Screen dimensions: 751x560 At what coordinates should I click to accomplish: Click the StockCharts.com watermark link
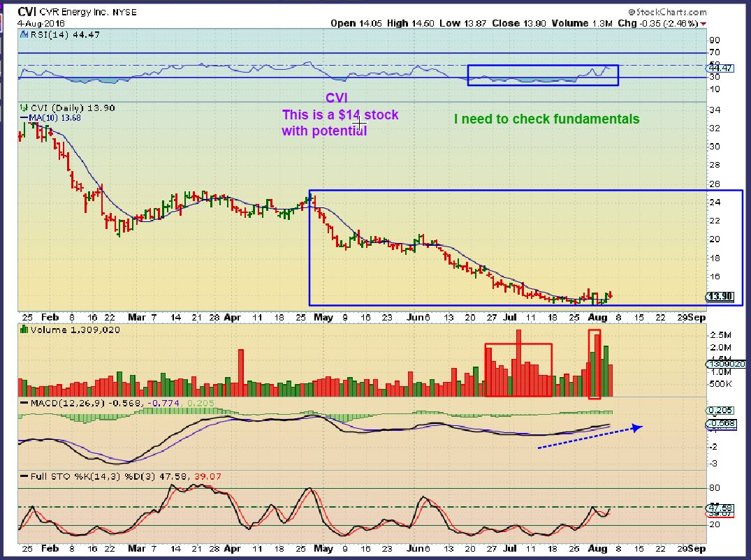tap(667, 12)
